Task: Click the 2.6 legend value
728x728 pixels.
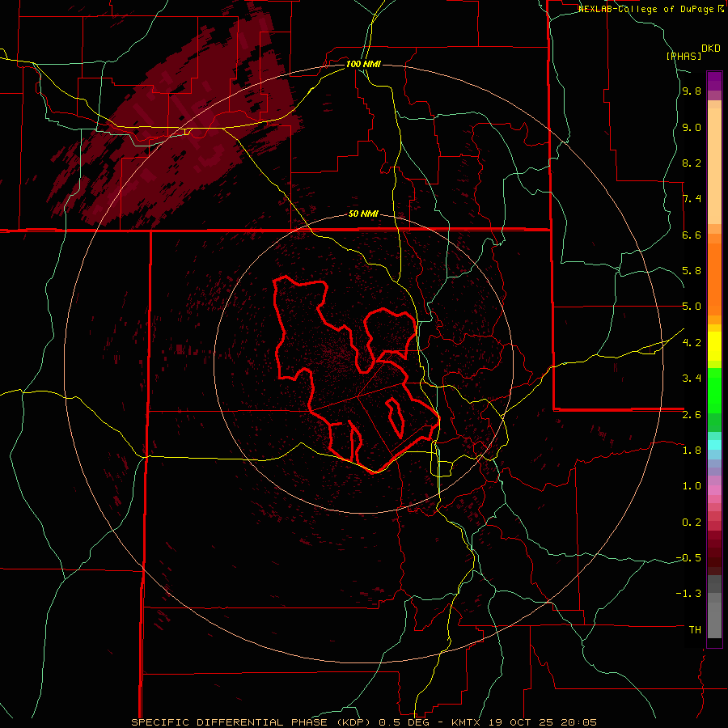Action: 692,415
